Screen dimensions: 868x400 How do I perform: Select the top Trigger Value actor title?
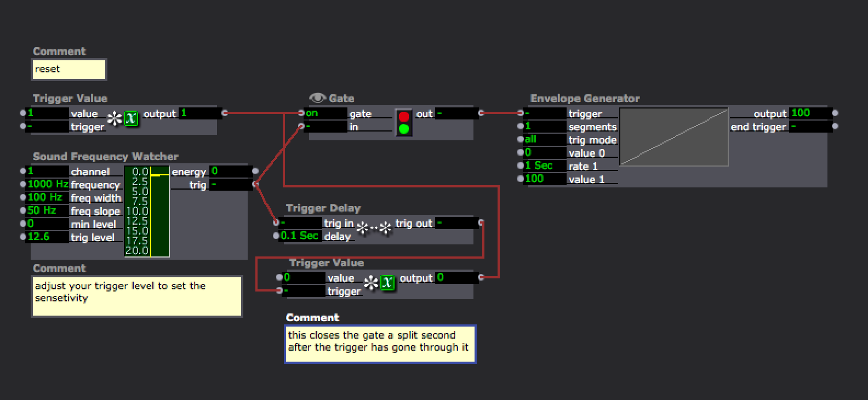[x=70, y=99]
